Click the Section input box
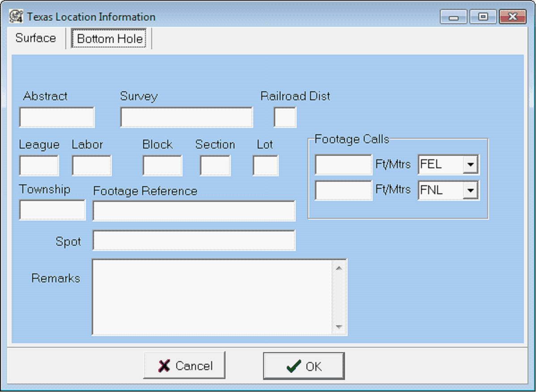Screen dimensions: 536x392 (x=215, y=166)
